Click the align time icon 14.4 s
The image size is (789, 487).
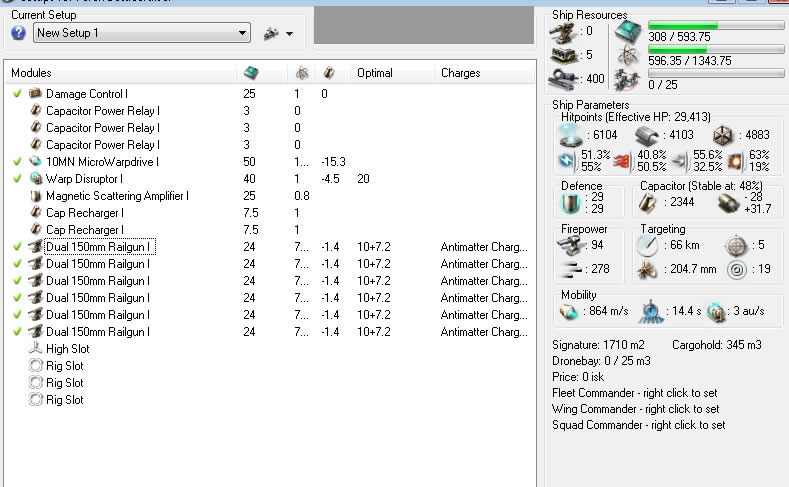click(651, 312)
